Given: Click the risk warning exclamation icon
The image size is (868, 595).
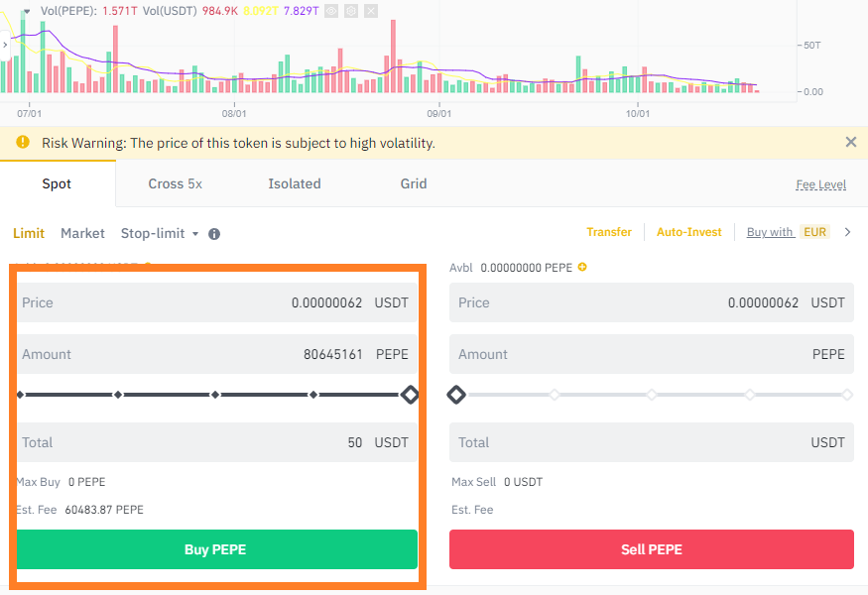Looking at the screenshot, I should [x=23, y=142].
